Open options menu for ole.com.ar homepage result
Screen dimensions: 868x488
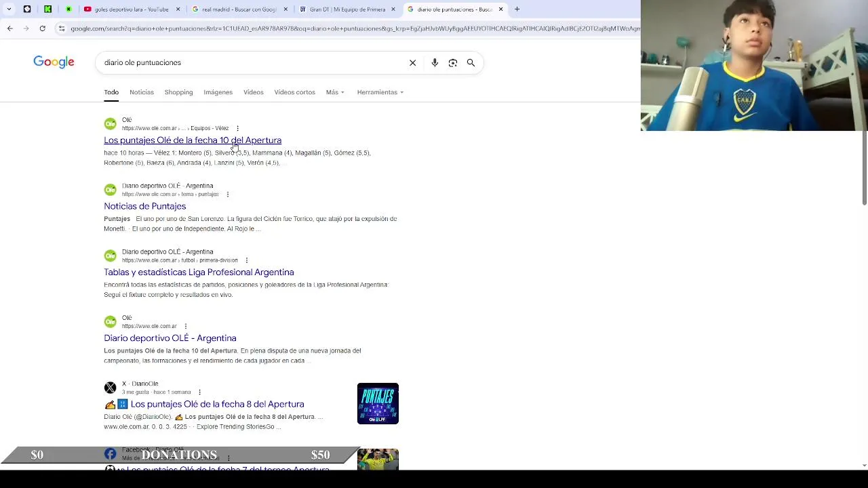[185, 326]
